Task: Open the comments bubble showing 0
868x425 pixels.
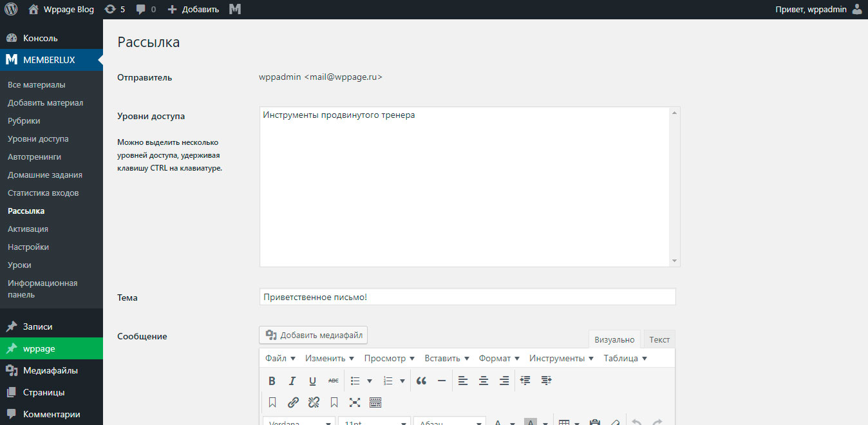Action: [x=145, y=10]
